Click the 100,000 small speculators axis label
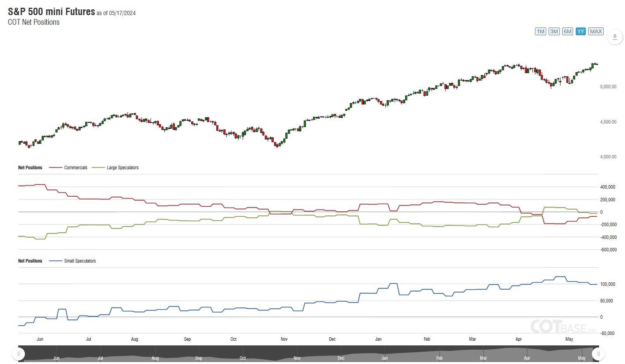Image resolution: width=625 pixels, height=364 pixels. click(x=608, y=284)
